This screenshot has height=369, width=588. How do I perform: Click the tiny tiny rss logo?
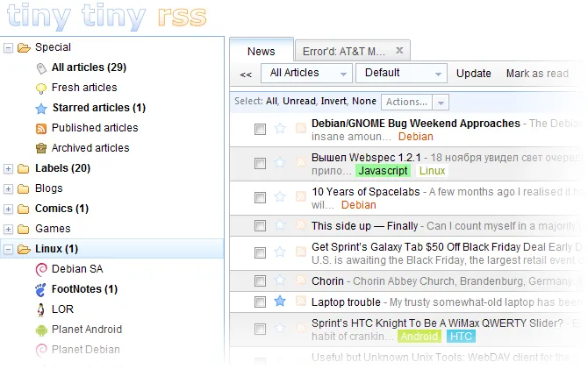pyautogui.click(x=107, y=17)
